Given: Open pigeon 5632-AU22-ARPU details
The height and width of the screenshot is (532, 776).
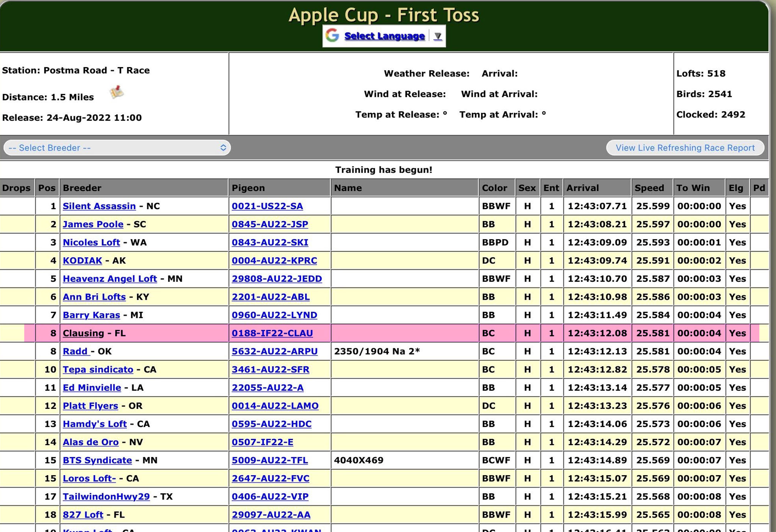Looking at the screenshot, I should coord(275,352).
